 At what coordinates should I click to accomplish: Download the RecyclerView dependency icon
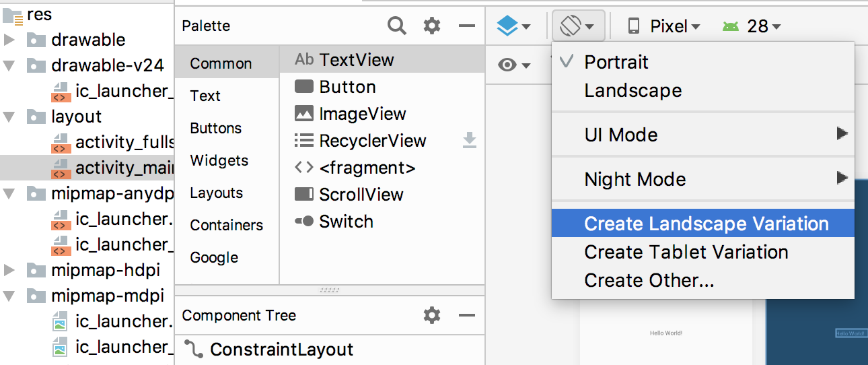470,141
